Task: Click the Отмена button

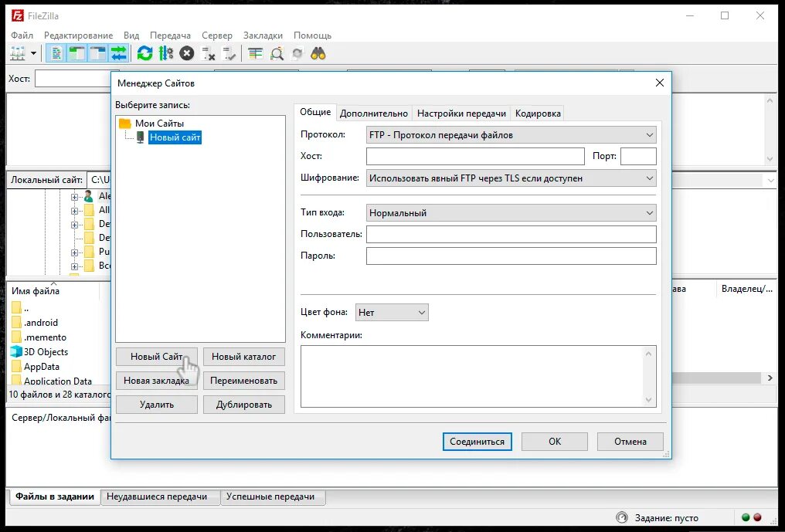Action: click(x=630, y=442)
